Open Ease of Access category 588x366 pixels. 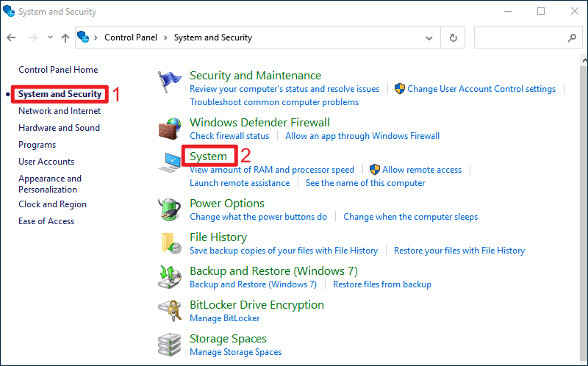coord(46,221)
